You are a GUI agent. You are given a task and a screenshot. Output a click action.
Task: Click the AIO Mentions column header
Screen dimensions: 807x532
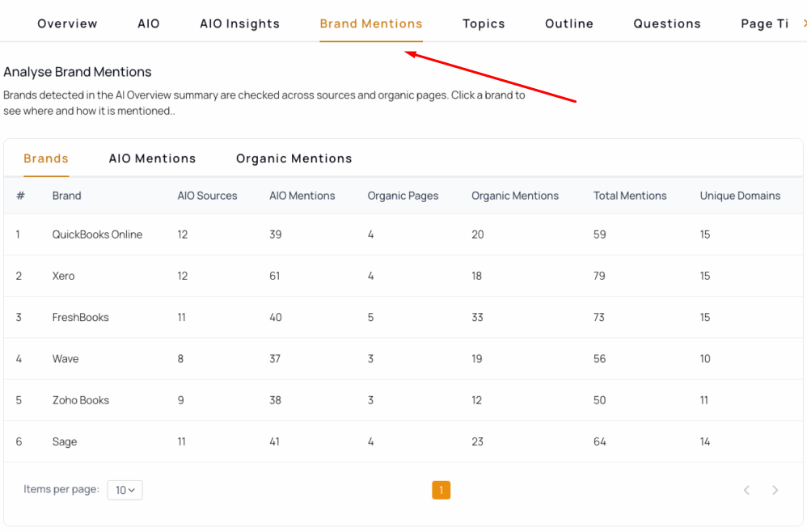(302, 196)
